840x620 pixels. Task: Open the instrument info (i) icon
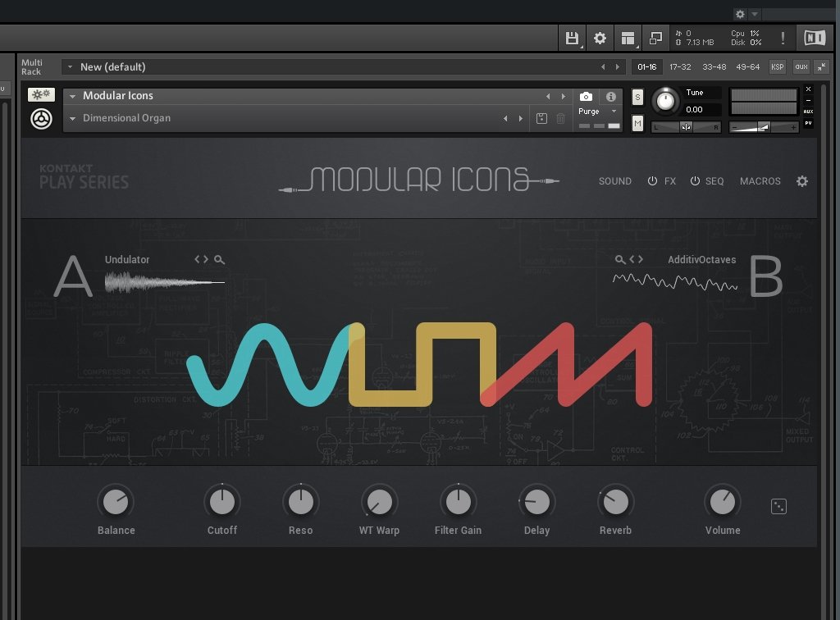click(x=610, y=97)
